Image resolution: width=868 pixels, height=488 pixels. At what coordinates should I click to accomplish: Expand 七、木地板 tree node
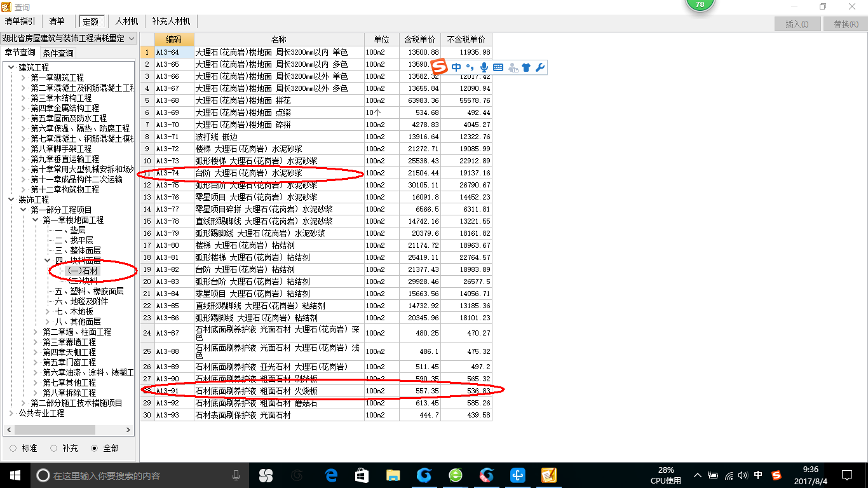[x=48, y=311]
